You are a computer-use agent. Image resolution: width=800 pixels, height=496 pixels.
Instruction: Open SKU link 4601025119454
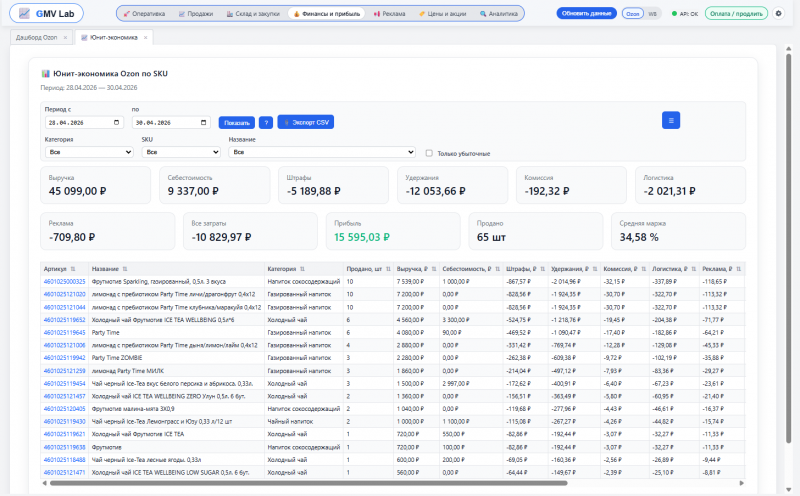point(64,384)
